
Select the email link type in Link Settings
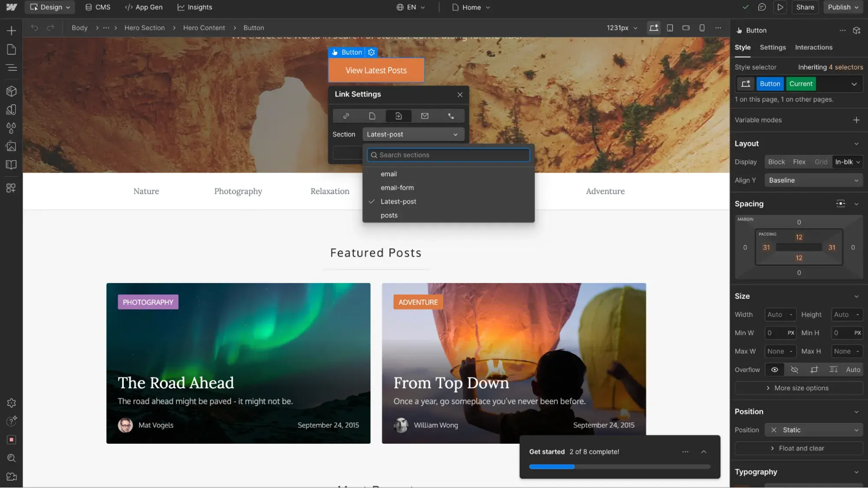point(425,116)
